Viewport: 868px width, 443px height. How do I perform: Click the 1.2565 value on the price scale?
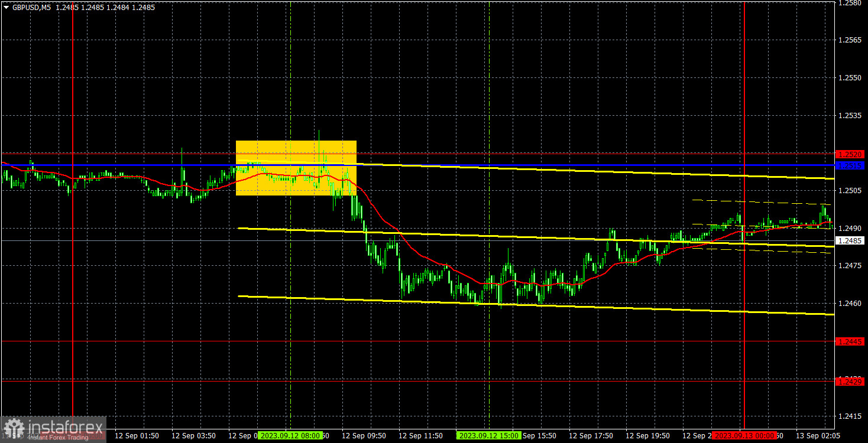click(850, 40)
